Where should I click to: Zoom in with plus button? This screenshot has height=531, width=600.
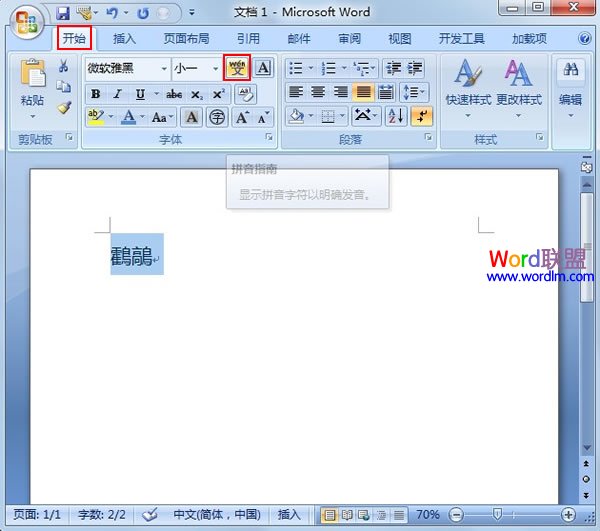point(568,515)
